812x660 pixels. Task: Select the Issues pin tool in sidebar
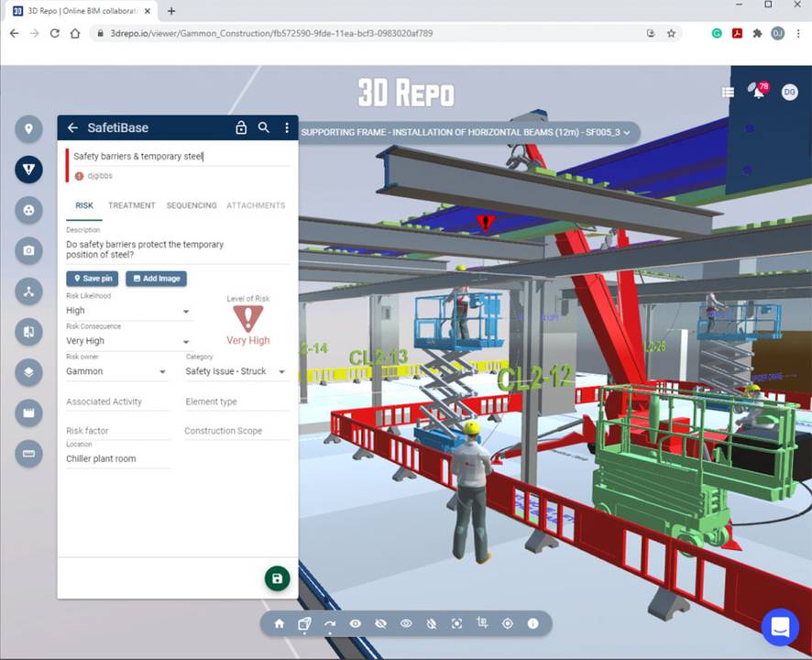pos(28,129)
